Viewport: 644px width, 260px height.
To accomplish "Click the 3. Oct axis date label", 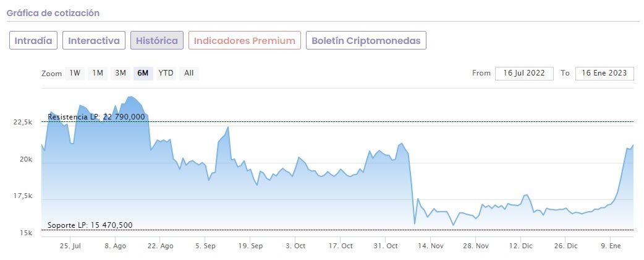I will point(295,246).
